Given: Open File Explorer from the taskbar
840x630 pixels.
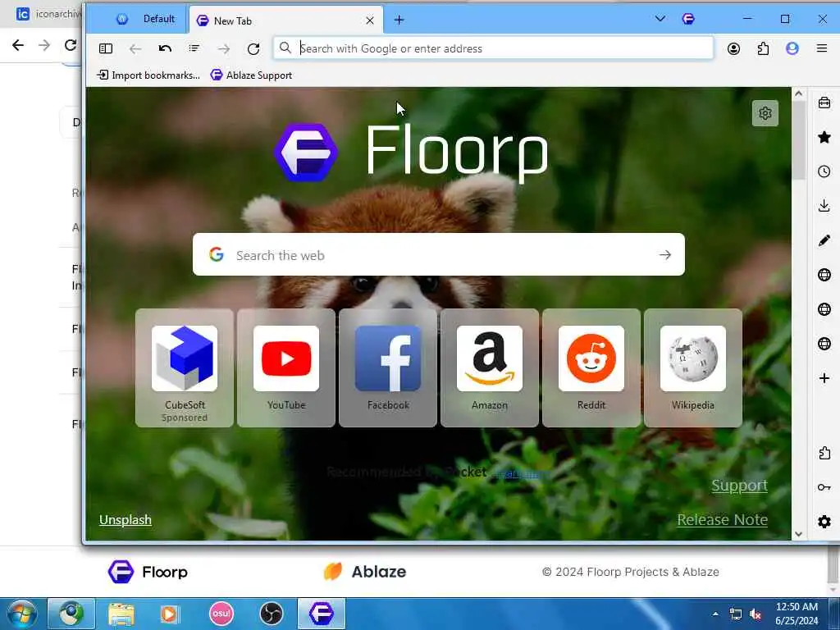Looking at the screenshot, I should pos(121,614).
